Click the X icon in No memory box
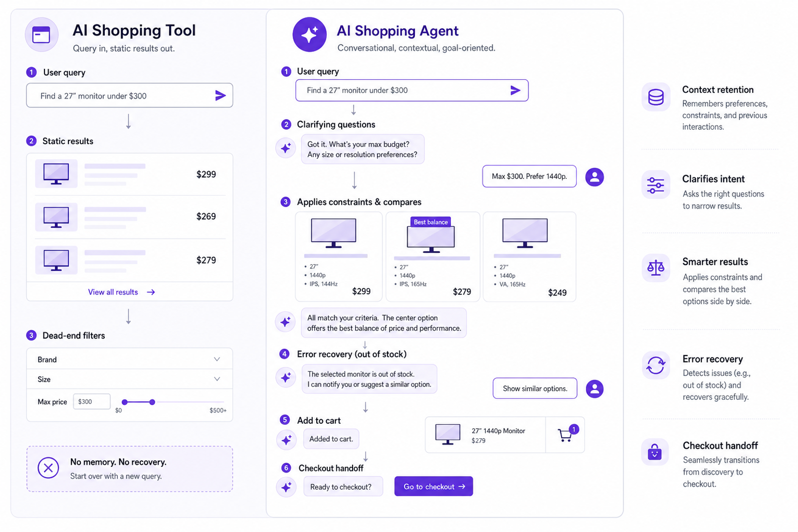Screen dimensions: 798x532 [48, 468]
